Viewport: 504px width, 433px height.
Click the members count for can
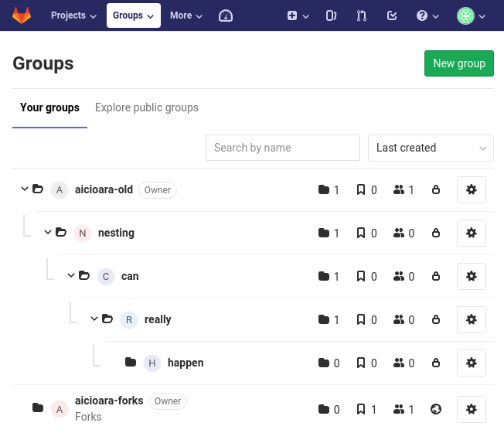coord(404,277)
